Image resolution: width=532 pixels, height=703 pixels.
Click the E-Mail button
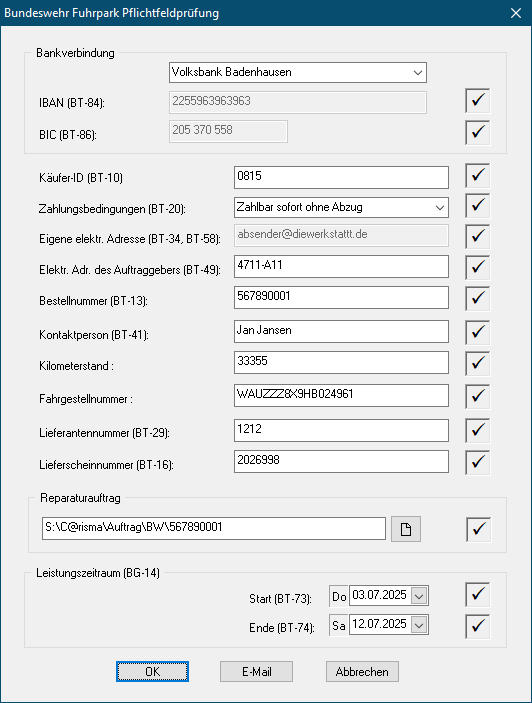coord(256,672)
